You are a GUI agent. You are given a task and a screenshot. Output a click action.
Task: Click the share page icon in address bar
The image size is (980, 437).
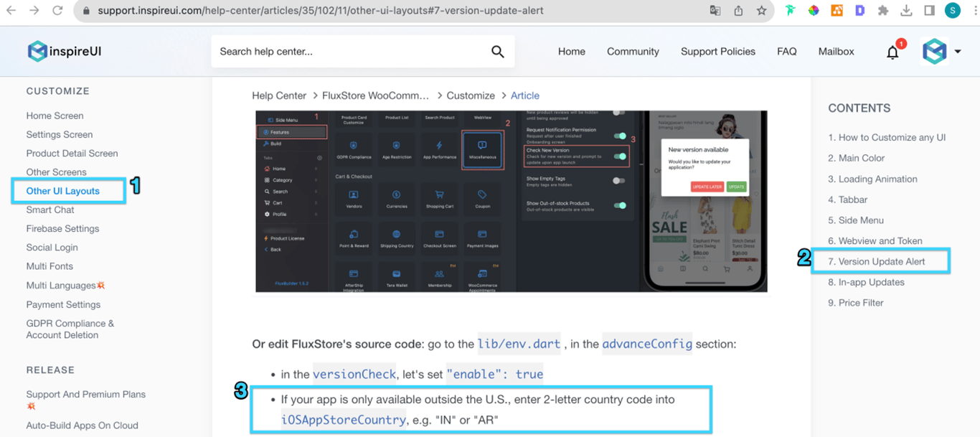coord(738,11)
